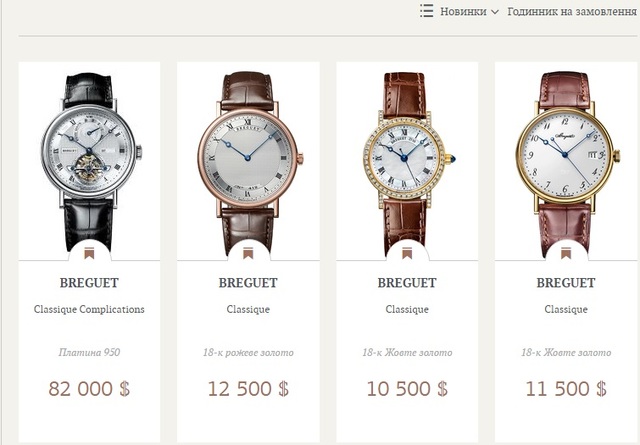The height and width of the screenshot is (445, 640).
Task: Open the diamond bezel Classique watch image
Action: pos(408,163)
